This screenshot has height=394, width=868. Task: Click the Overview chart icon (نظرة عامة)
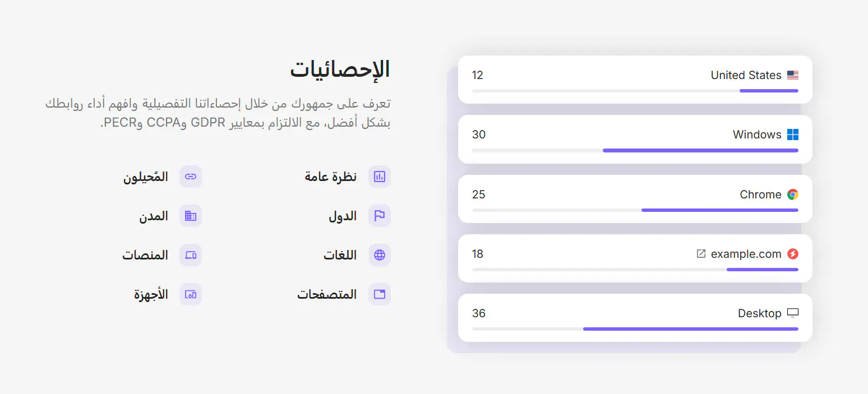coord(380,177)
